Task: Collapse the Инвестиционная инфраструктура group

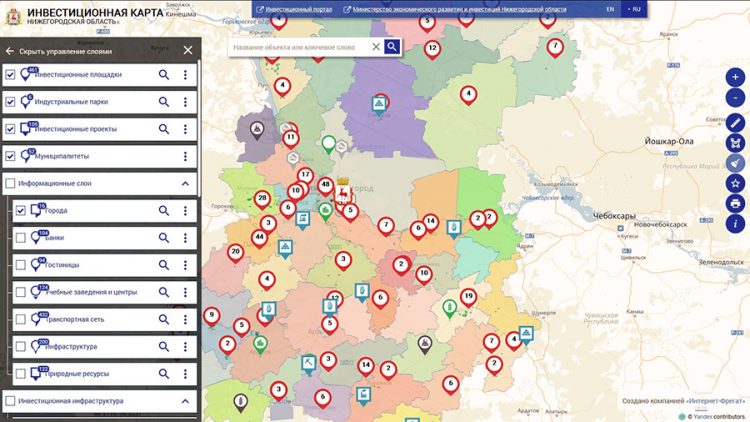Action: coord(185,401)
